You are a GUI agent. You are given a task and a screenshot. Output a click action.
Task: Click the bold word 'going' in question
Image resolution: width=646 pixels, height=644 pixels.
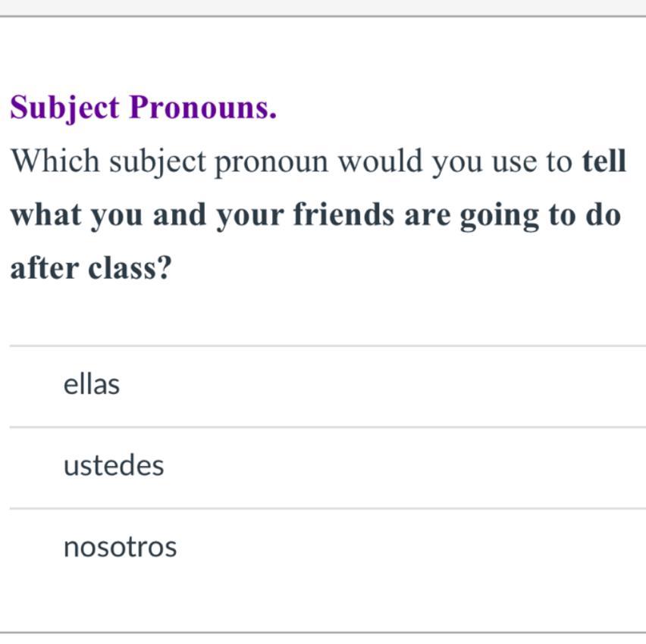pos(500,217)
